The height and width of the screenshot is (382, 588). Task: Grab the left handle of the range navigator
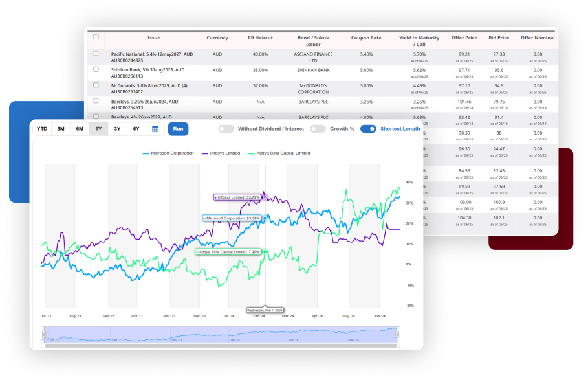coord(44,334)
